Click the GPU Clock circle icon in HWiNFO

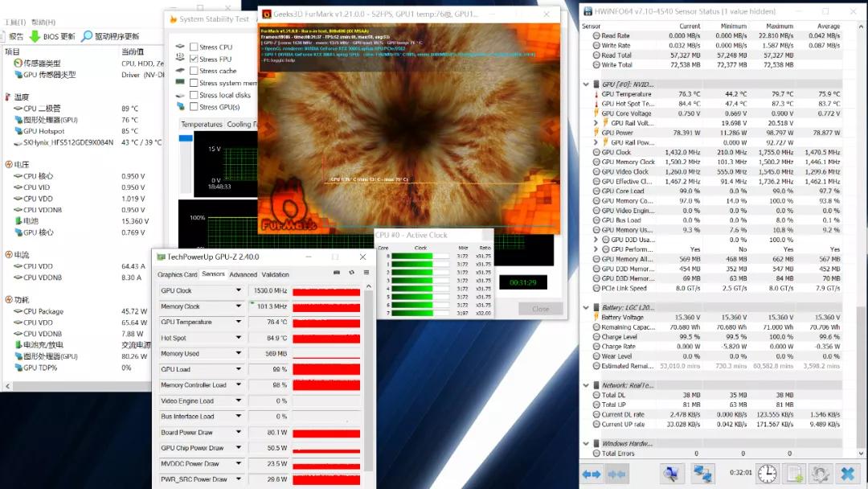596,152
